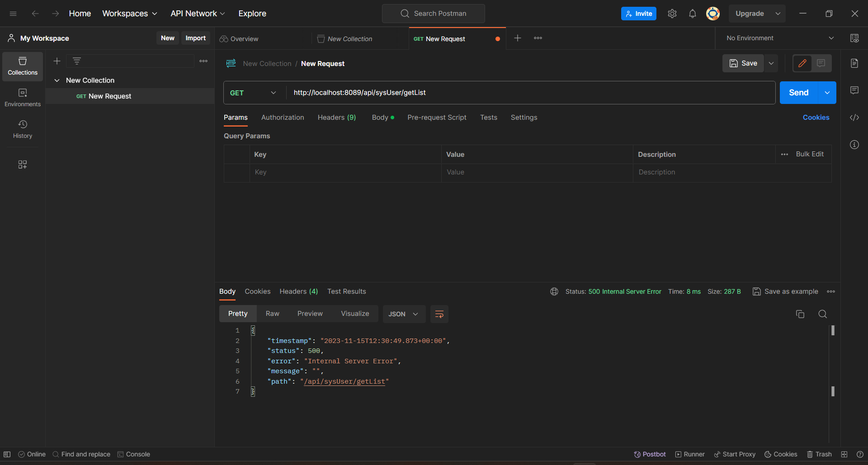This screenshot has height=465, width=868.
Task: Open the Documentation icon in the right sidebar
Action: click(854, 63)
